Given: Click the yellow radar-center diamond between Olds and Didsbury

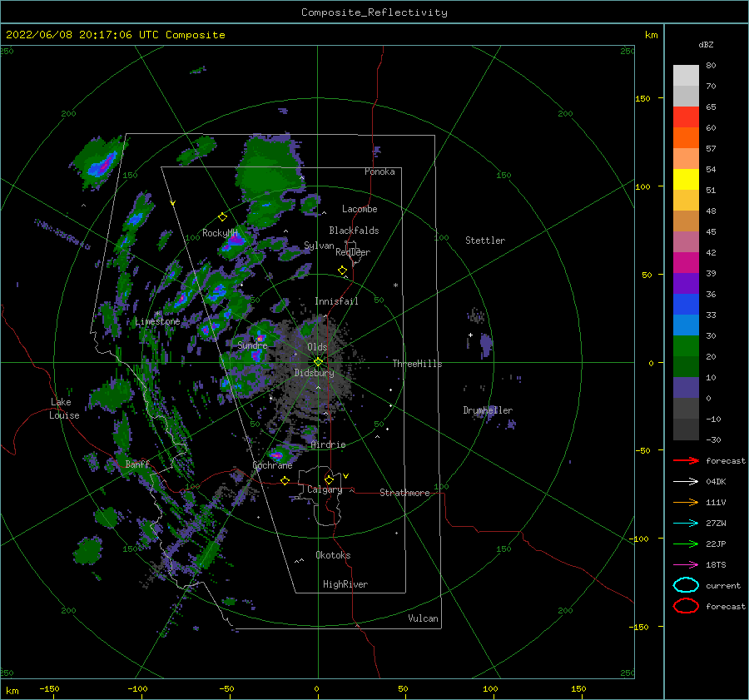Looking at the screenshot, I should tap(318, 362).
